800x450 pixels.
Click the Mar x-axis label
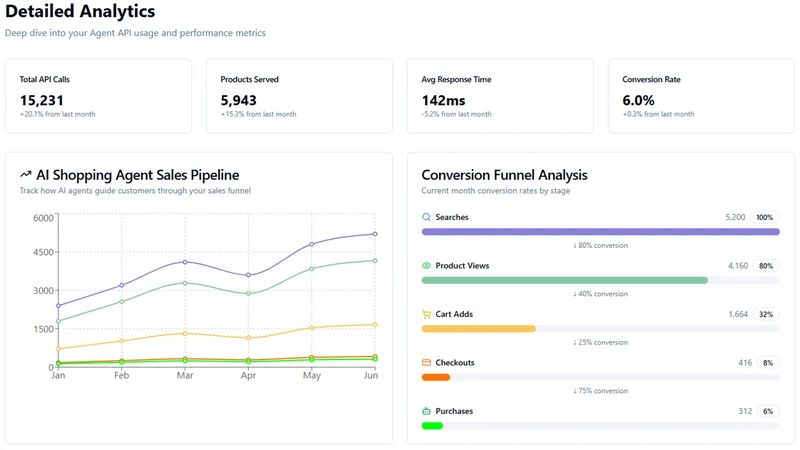(x=185, y=376)
